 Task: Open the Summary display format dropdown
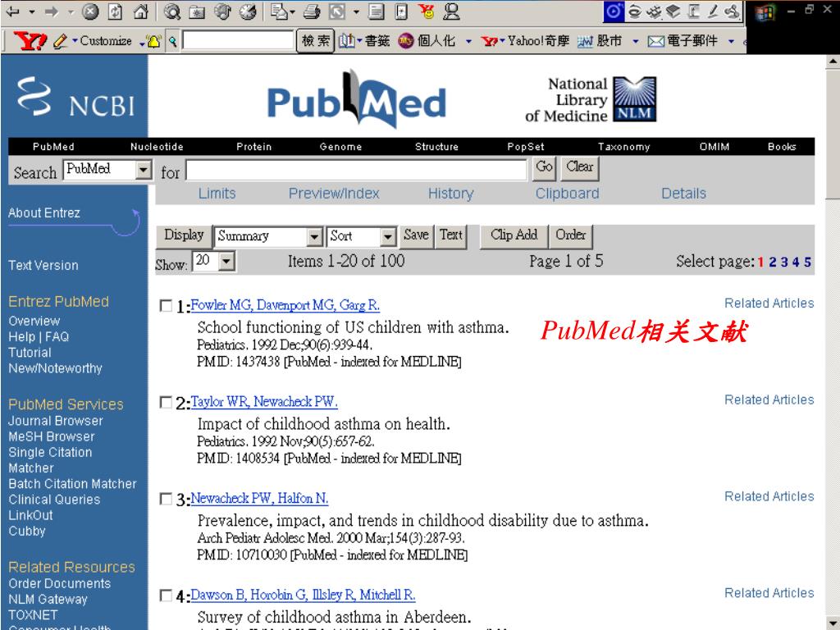(x=314, y=236)
